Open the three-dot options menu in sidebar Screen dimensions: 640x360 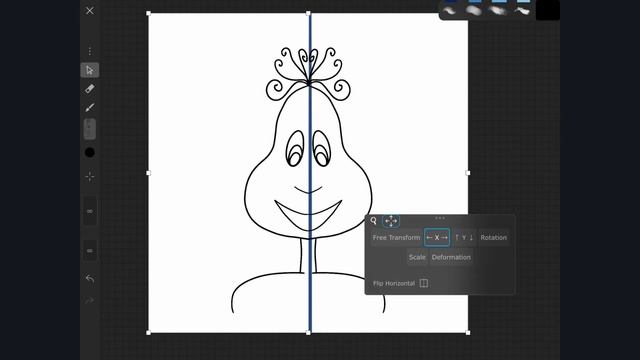(90, 51)
